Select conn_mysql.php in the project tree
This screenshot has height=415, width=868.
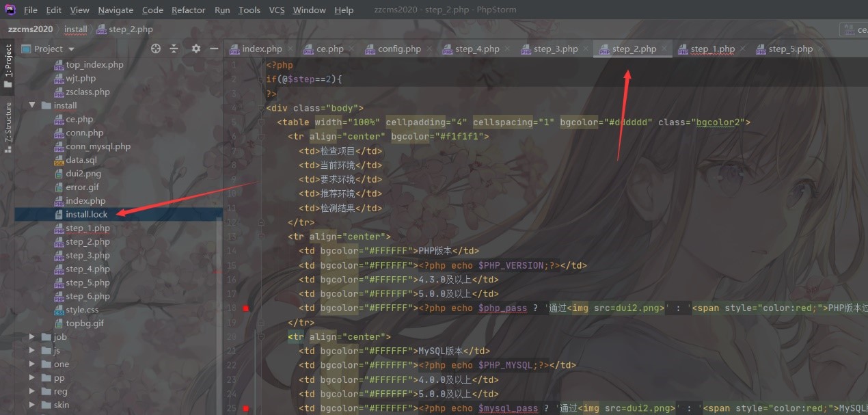98,146
